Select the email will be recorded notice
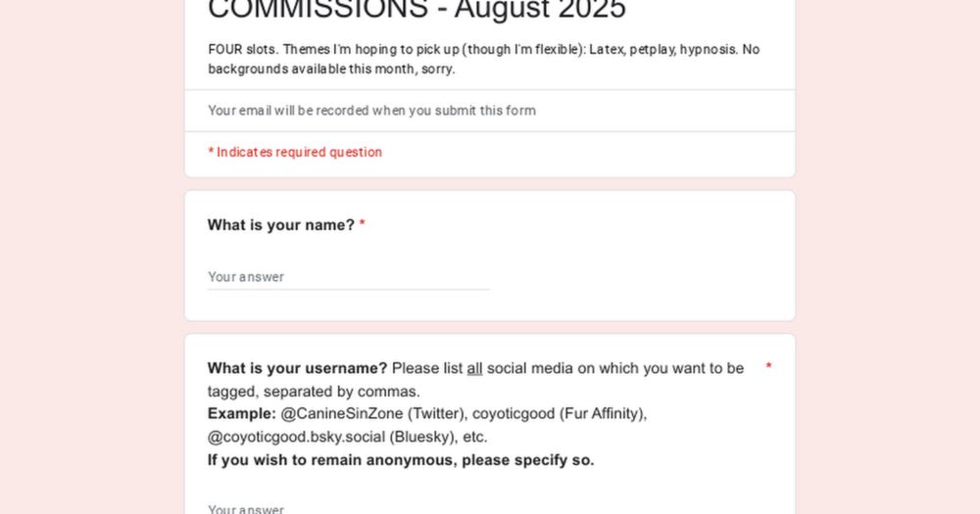Viewport: 980px width, 514px height. 371,111
